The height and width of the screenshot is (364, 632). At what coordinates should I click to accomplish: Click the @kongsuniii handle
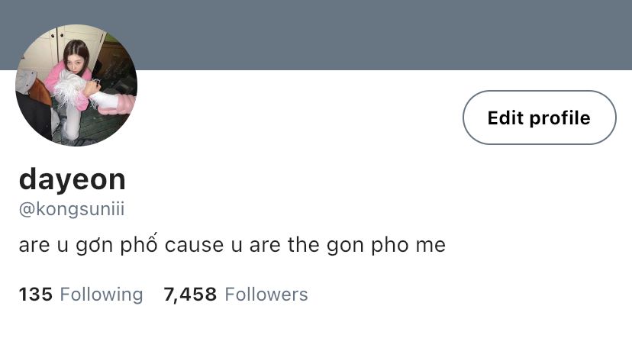coord(72,209)
